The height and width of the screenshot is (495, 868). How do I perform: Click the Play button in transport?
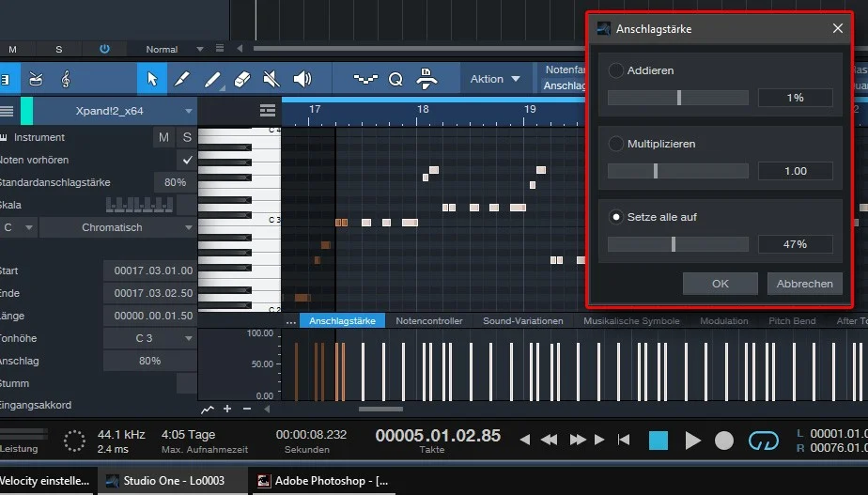click(692, 441)
